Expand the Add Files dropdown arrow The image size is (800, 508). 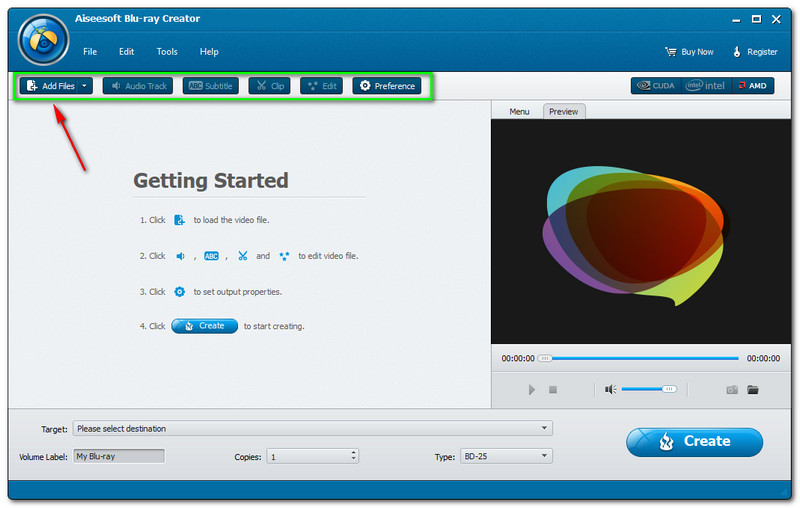[x=85, y=86]
